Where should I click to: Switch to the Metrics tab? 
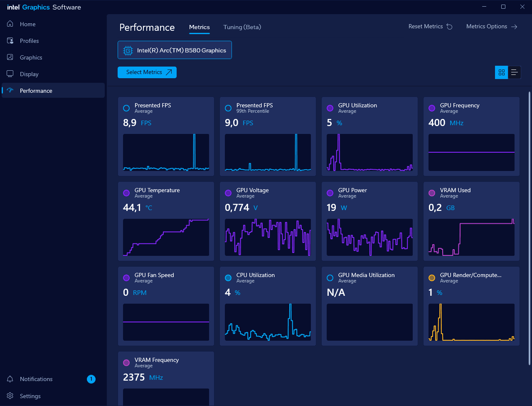[199, 27]
